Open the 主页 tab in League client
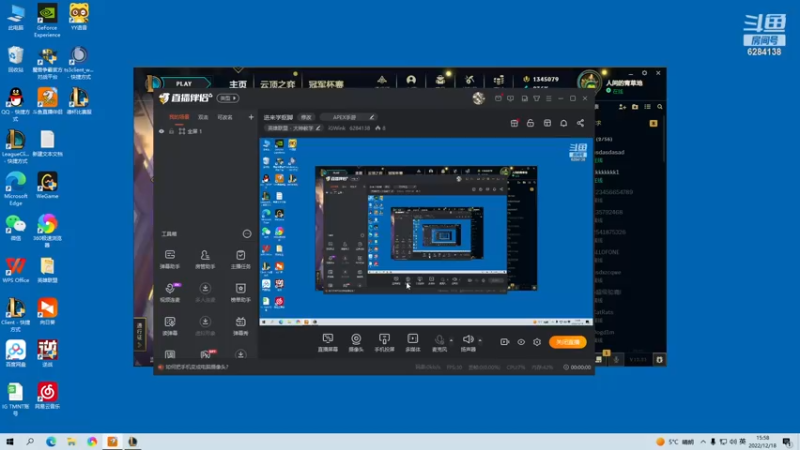Viewport: 800px width, 450px height. [x=238, y=84]
